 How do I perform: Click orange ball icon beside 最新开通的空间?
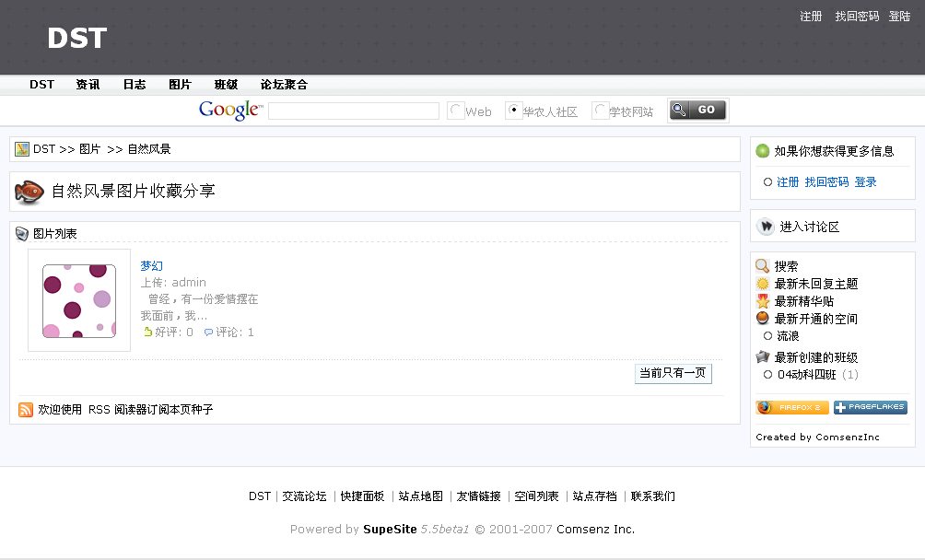coord(763,319)
